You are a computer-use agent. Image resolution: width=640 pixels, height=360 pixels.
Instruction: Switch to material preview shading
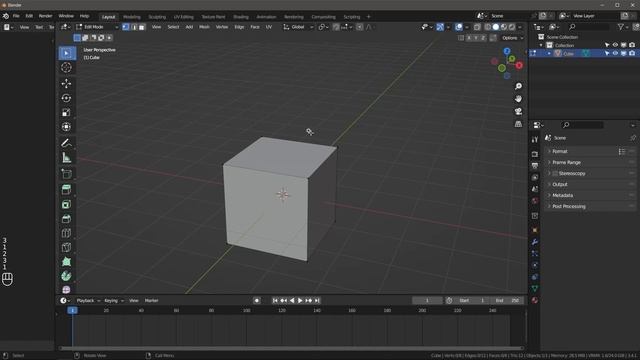pos(504,27)
